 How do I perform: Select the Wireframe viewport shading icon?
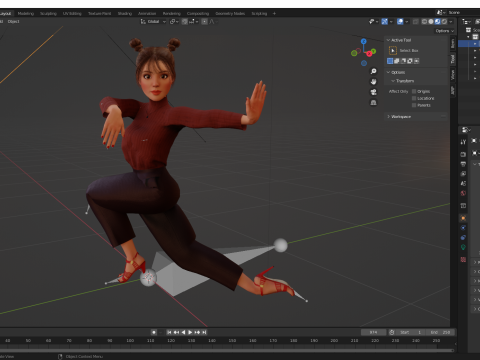[x=424, y=22]
